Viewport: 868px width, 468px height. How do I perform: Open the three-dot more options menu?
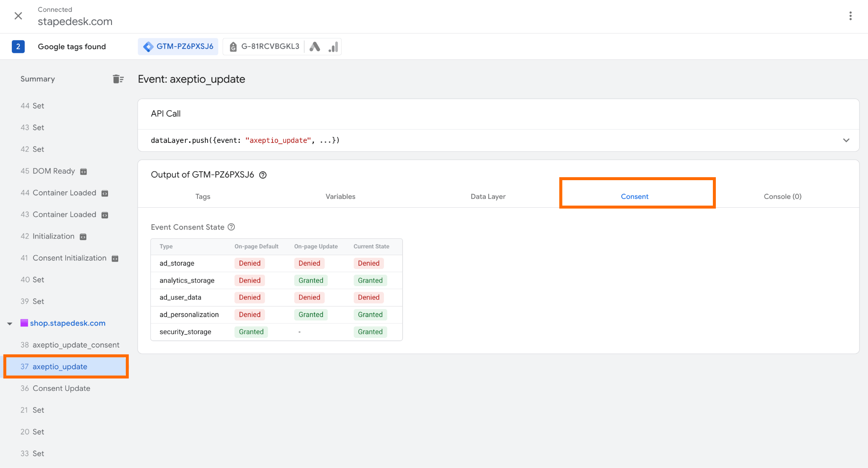[850, 16]
